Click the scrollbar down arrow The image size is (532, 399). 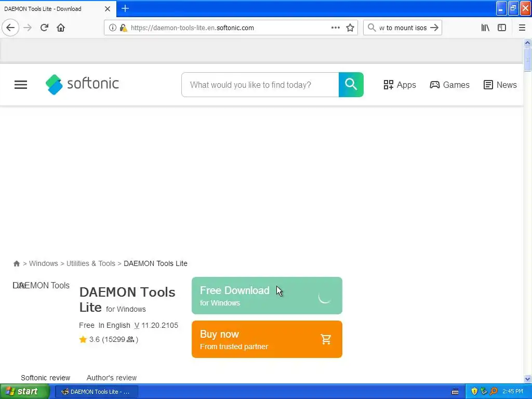(528, 379)
